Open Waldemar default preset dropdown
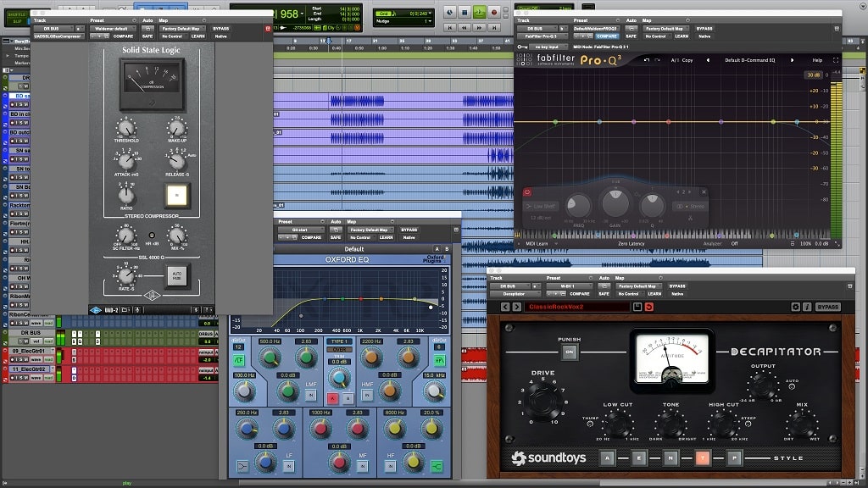 111,28
